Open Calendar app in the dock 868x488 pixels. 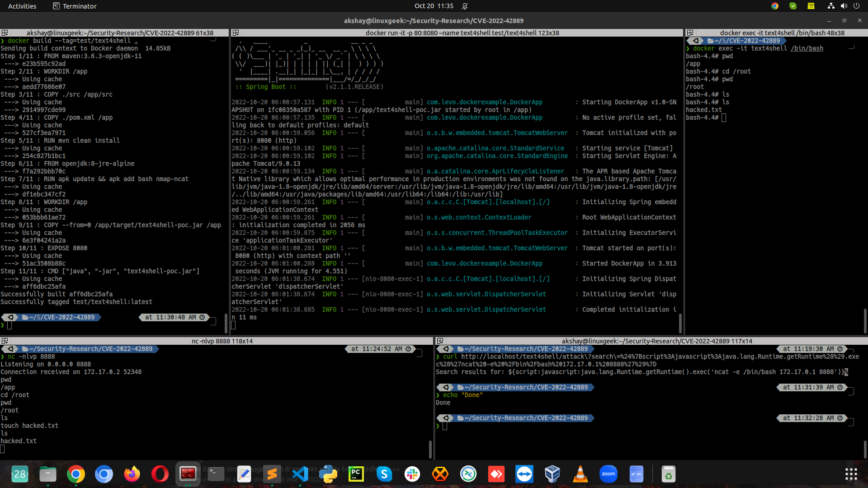(20, 474)
